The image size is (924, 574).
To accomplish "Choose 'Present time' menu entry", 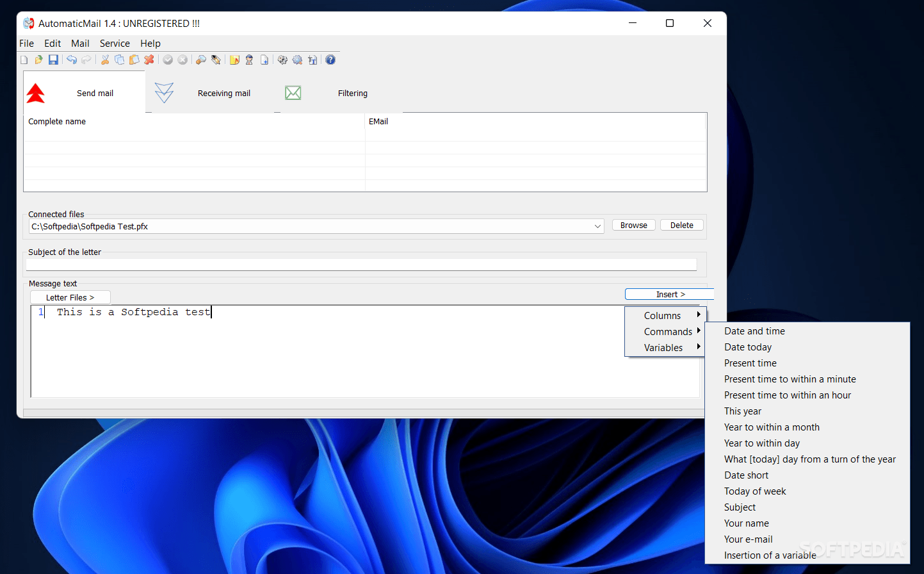I will click(807, 363).
